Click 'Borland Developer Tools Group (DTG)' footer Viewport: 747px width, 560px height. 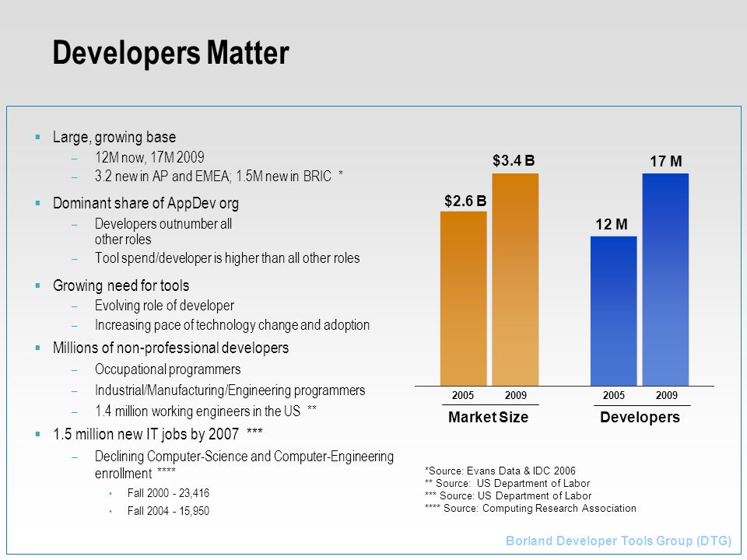[x=619, y=541]
